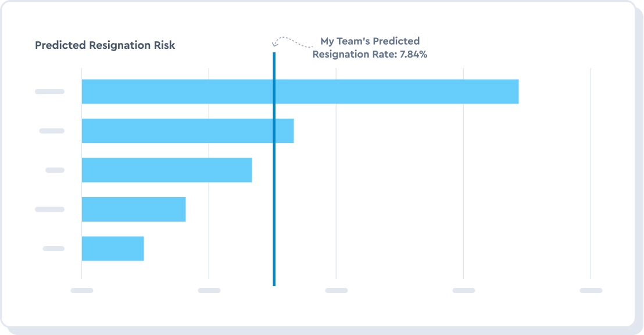Select the My Team's Predicted Resignation Rate label
The image size is (644, 335).
[x=370, y=48]
